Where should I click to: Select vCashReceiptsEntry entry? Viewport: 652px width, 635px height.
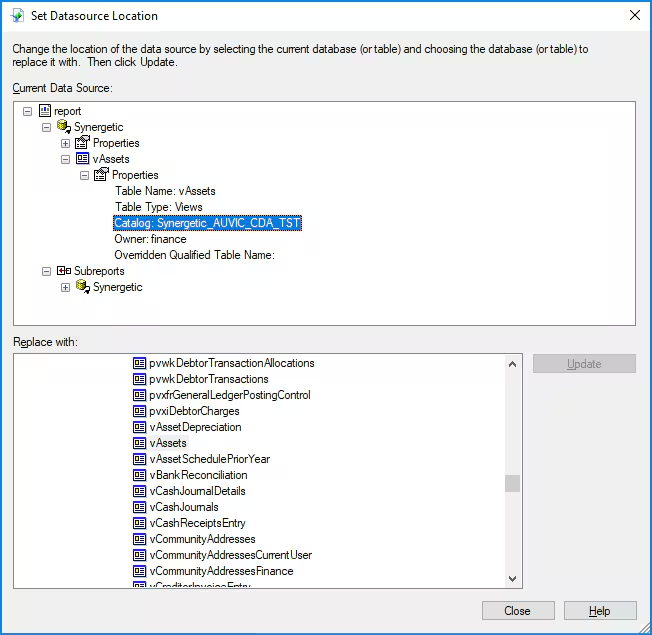coord(198,523)
